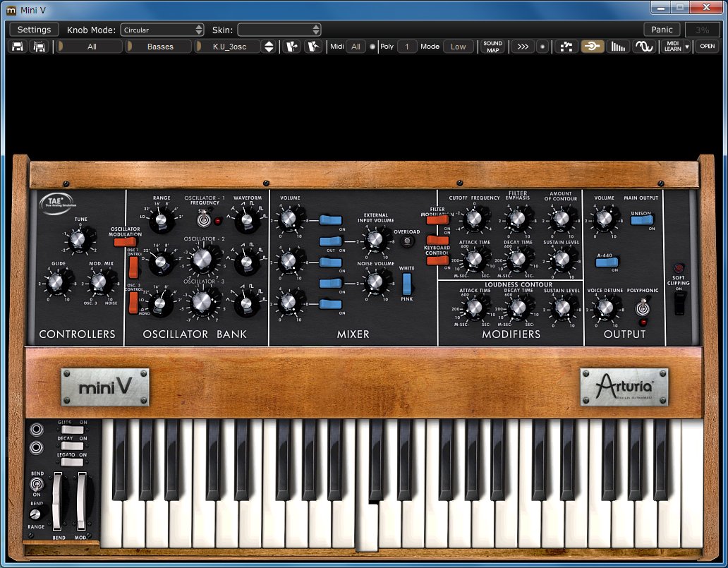The width and height of the screenshot is (728, 568).
Task: Open the Knob Mode dropdown
Action: tap(162, 30)
